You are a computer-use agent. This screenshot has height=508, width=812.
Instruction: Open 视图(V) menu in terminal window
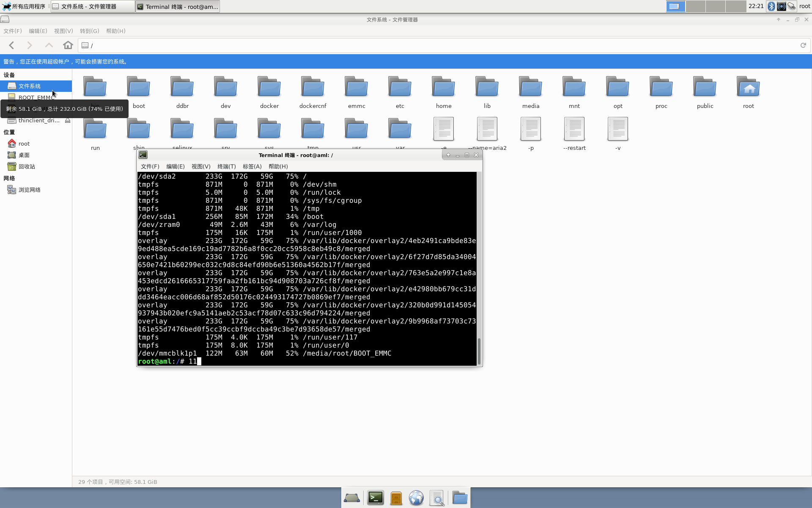pos(201,166)
